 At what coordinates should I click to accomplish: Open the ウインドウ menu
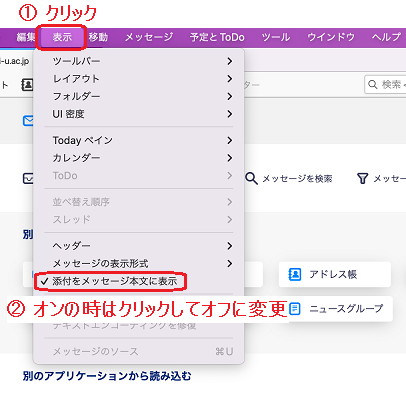coord(331,37)
